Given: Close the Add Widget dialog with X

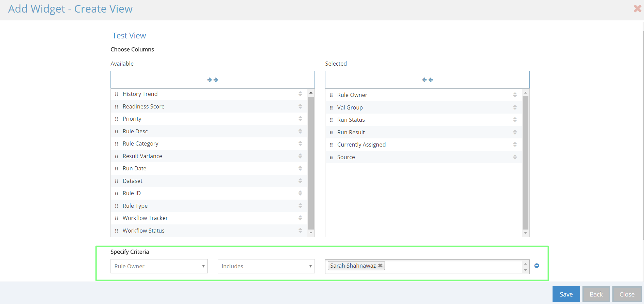Looking at the screenshot, I should 638,9.
